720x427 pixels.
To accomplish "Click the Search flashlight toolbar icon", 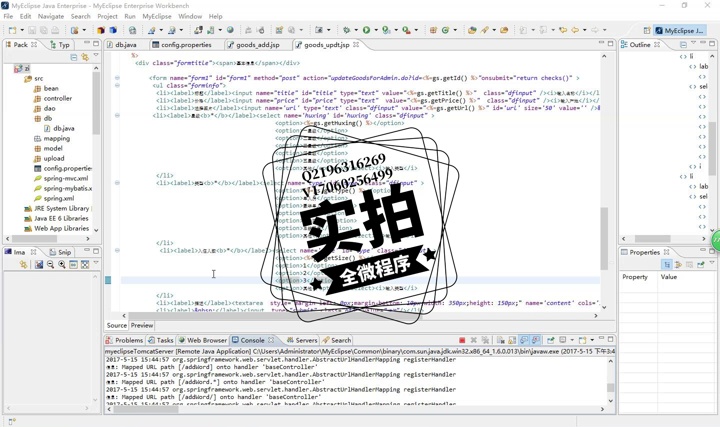I will coord(484,30).
